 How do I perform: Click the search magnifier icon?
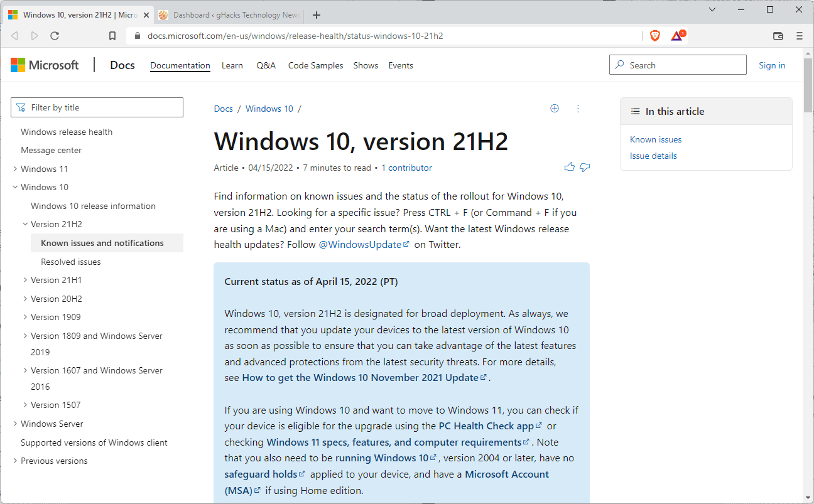(620, 65)
